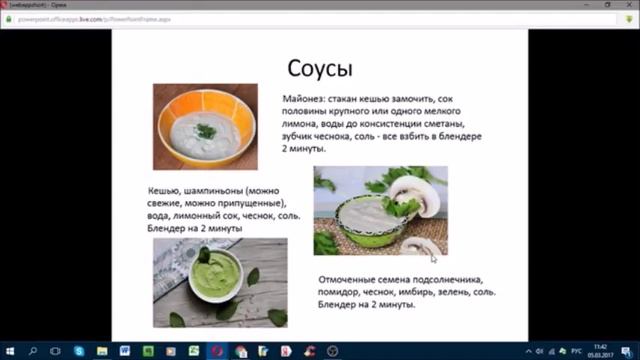Open the colorful paint taskbar icon

(x=240, y=351)
